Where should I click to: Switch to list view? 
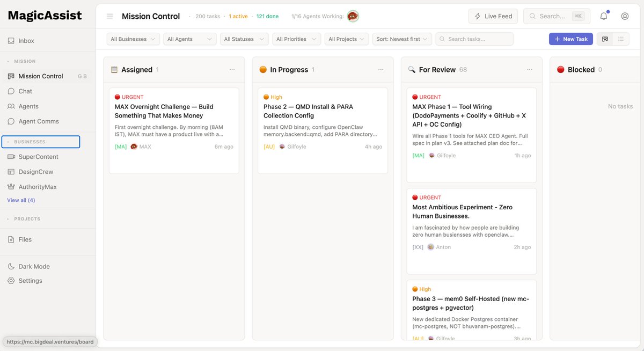click(621, 39)
